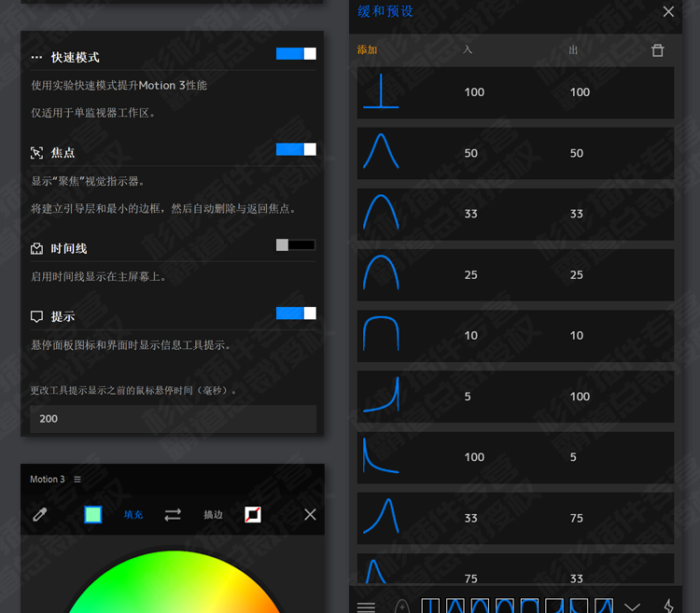
Task: Click the 入 value 5 in 5/100 row
Action: pyautogui.click(x=468, y=397)
